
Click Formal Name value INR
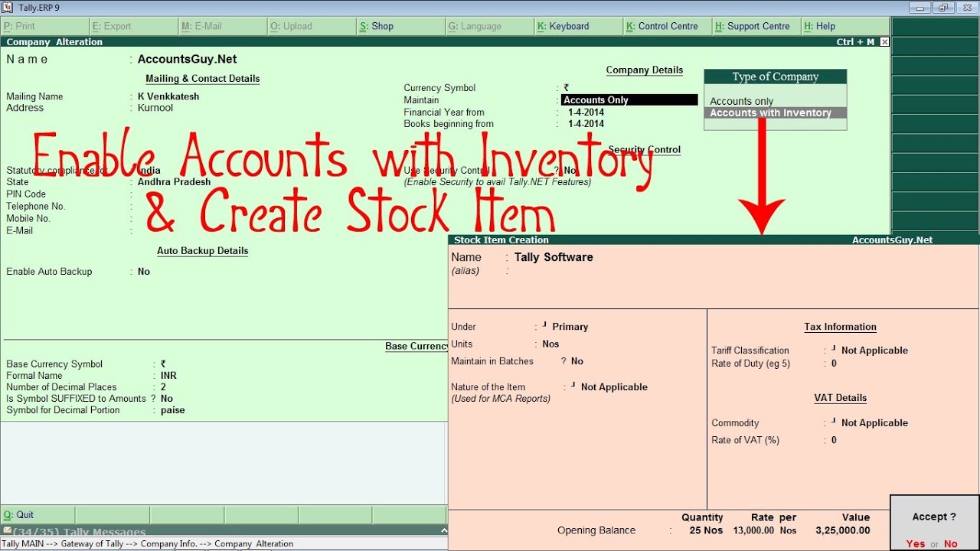point(168,376)
